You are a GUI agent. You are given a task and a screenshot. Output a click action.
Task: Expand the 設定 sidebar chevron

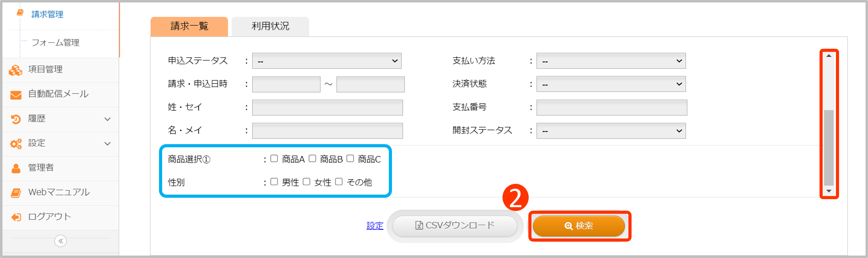click(x=107, y=143)
